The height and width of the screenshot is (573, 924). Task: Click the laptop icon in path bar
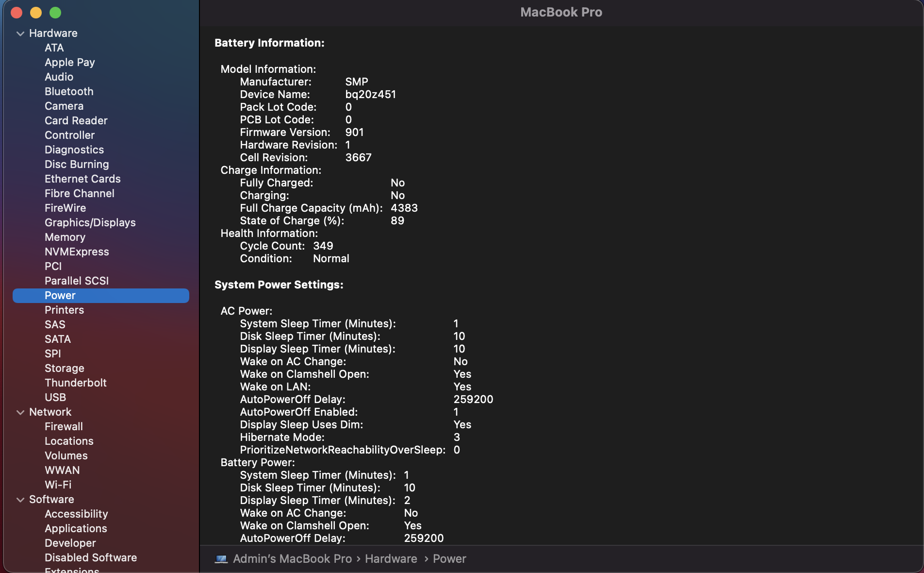tap(221, 559)
